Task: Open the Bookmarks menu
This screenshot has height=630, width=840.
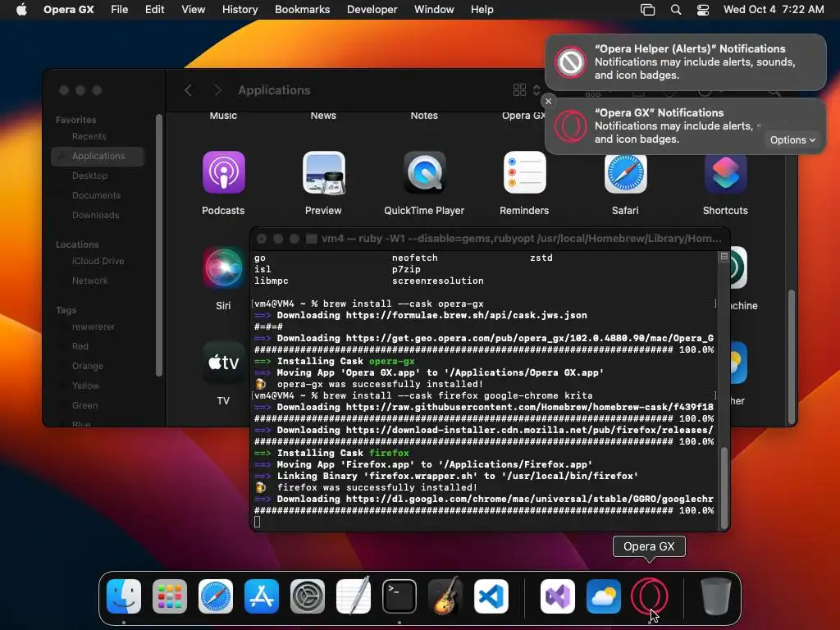Action: pyautogui.click(x=303, y=10)
